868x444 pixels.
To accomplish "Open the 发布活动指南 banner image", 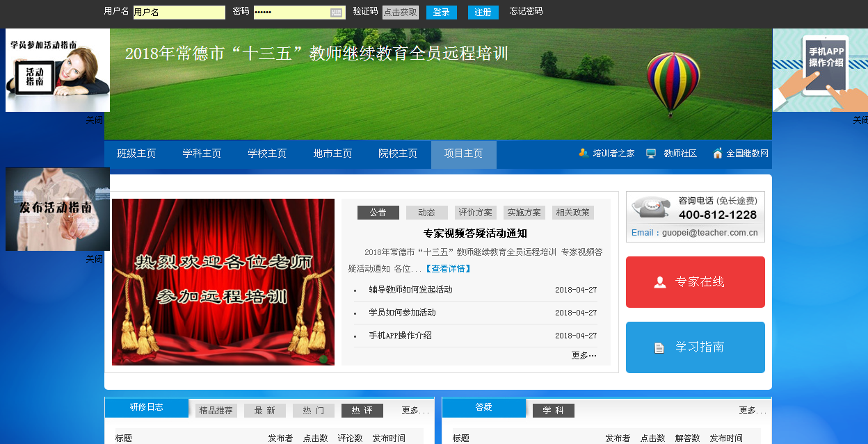I will coord(58,209).
